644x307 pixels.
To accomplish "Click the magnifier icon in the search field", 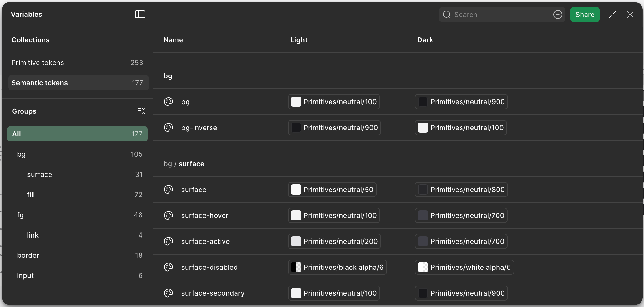I will point(446,15).
